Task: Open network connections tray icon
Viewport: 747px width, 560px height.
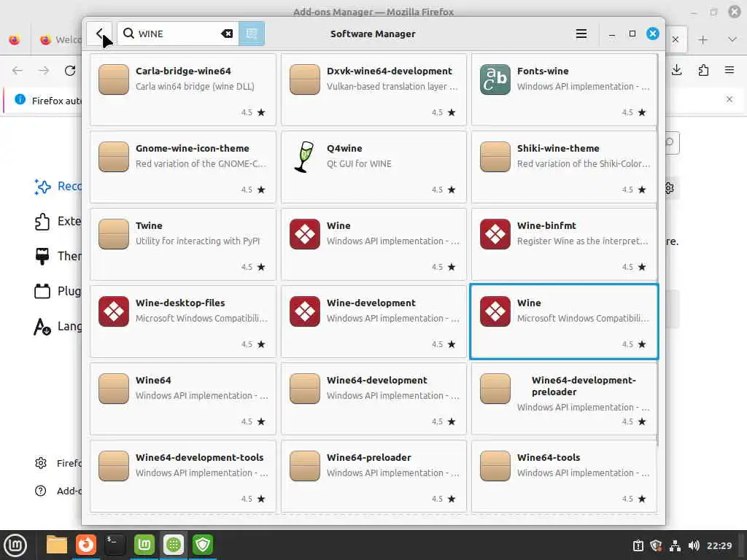Action: click(x=675, y=545)
